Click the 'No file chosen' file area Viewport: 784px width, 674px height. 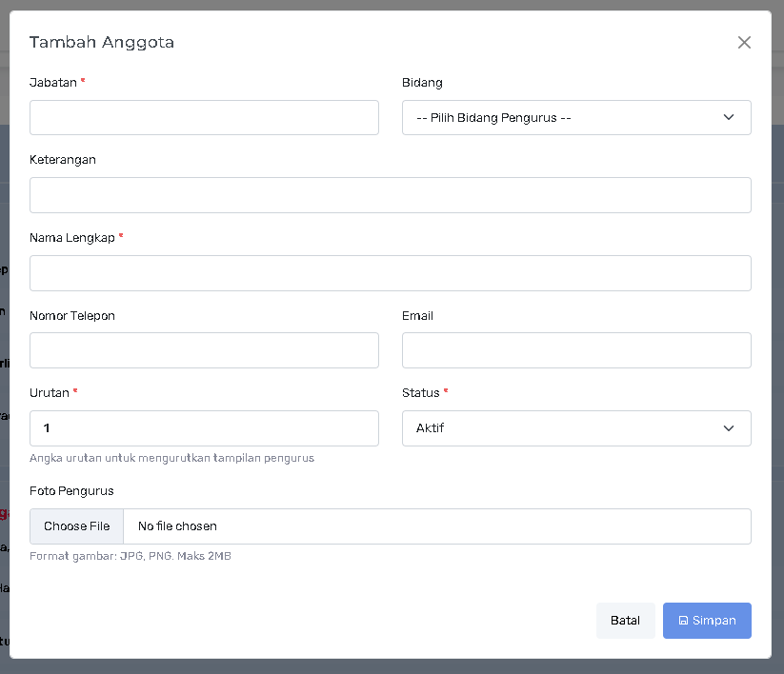click(177, 526)
